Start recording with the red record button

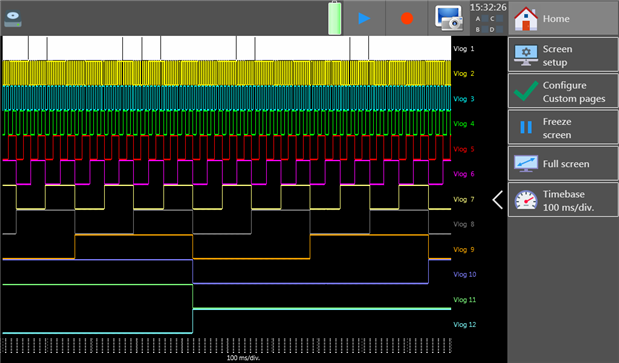tap(407, 18)
